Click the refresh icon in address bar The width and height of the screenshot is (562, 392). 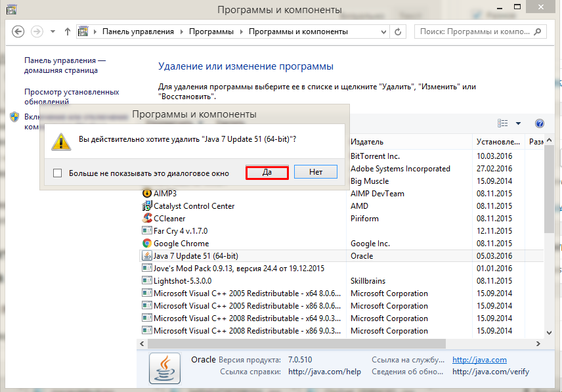pyautogui.click(x=399, y=32)
